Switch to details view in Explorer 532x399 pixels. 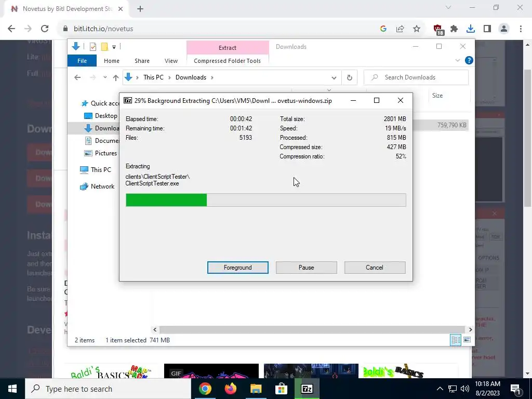(x=456, y=340)
